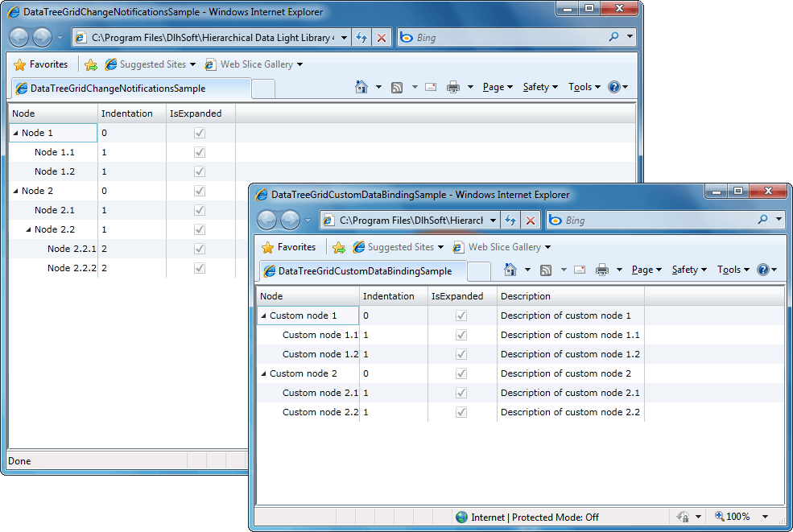Open address bar dropdown in front window
Screen dimensions: 793x532
coord(493,221)
